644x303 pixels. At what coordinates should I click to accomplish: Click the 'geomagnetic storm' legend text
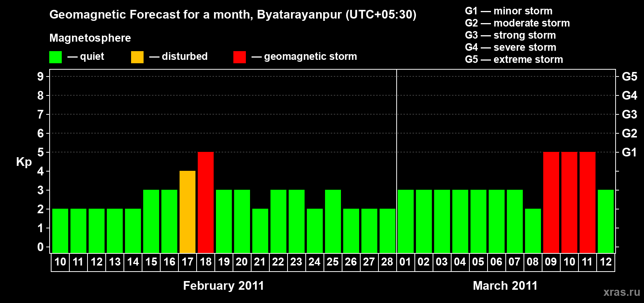311,57
